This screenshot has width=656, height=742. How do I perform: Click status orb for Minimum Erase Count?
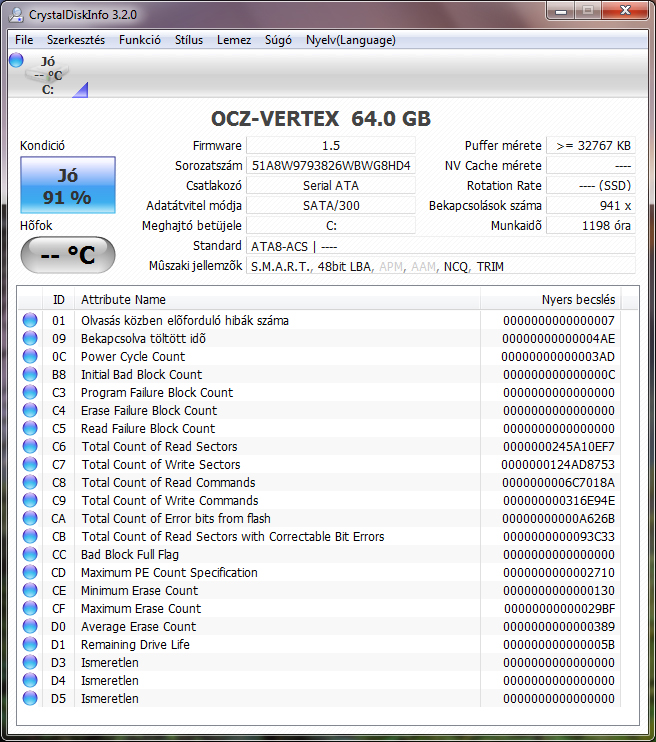30,590
